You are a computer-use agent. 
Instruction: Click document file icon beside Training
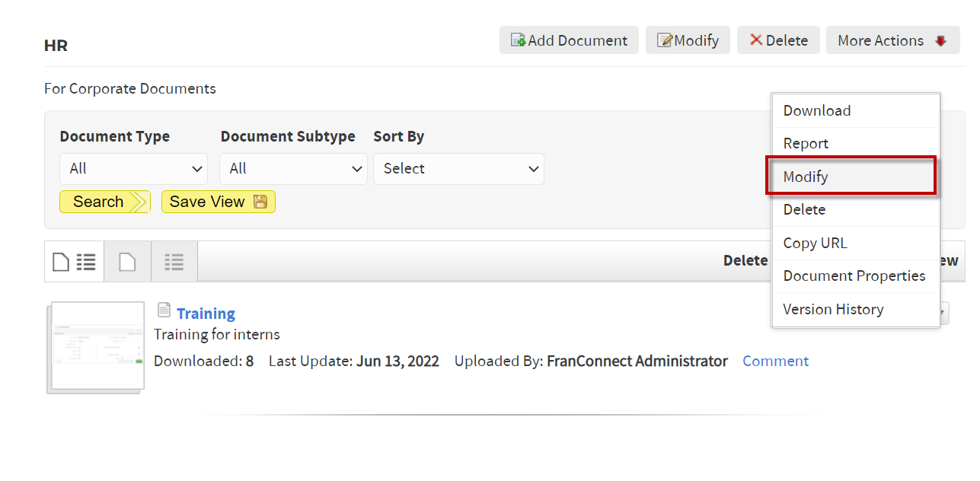pyautogui.click(x=164, y=310)
